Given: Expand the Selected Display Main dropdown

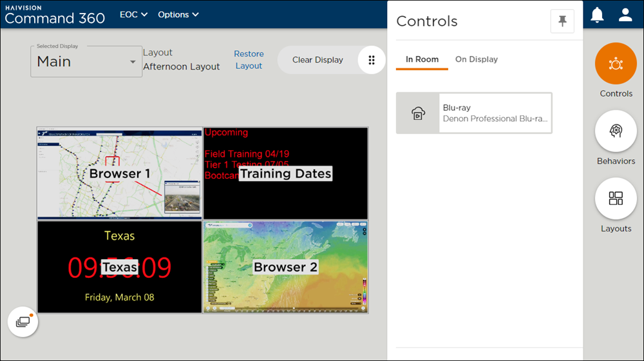Looking at the screenshot, I should (86, 62).
